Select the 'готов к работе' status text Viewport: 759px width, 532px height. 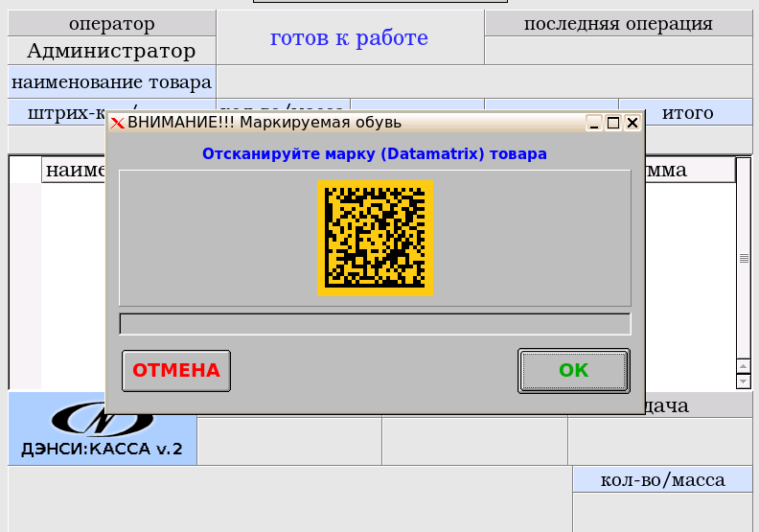click(349, 37)
